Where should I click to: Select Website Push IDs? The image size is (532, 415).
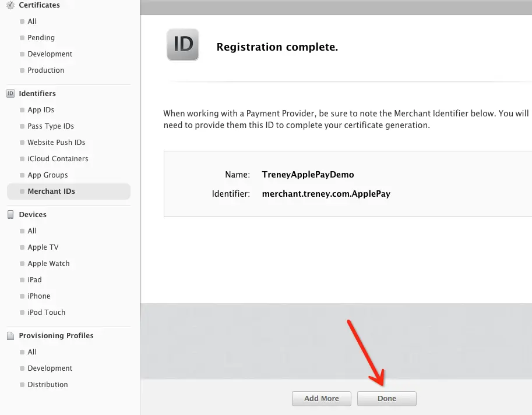(x=57, y=142)
